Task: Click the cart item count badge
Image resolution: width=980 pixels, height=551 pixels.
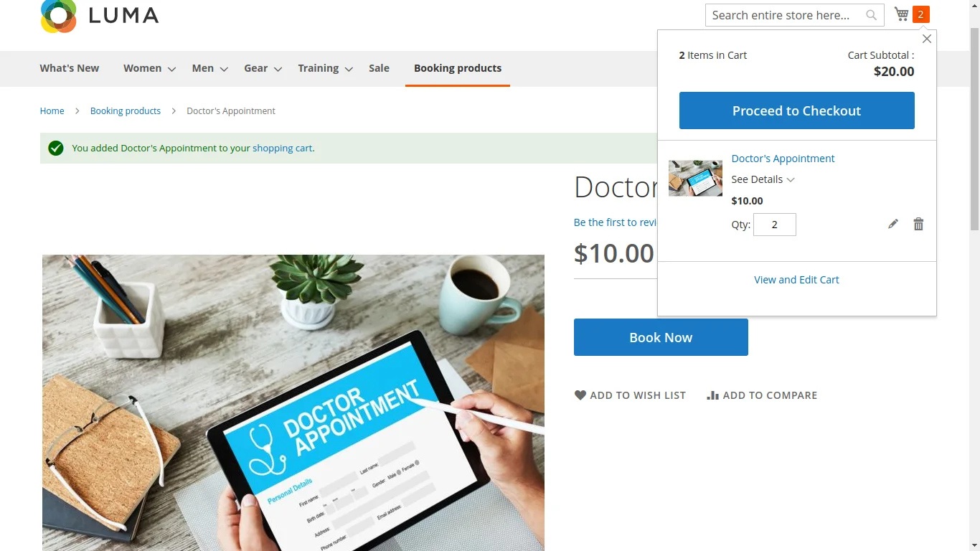Action: pyautogui.click(x=920, y=14)
